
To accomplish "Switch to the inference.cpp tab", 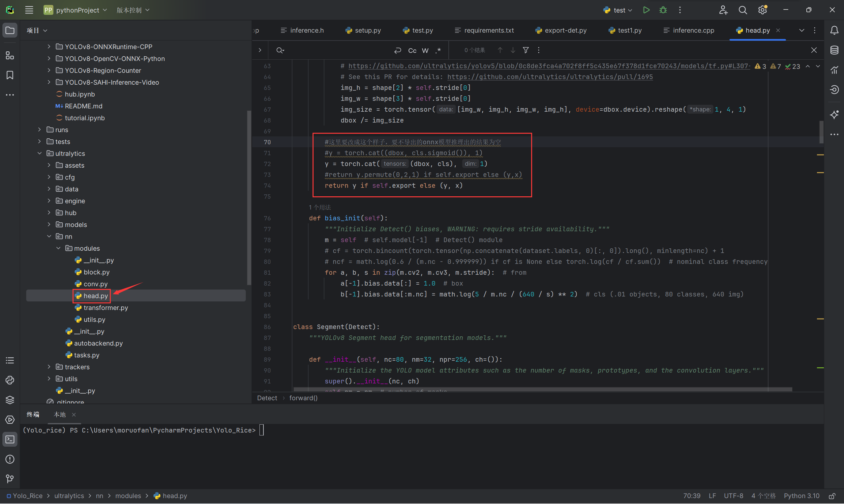I will point(689,31).
